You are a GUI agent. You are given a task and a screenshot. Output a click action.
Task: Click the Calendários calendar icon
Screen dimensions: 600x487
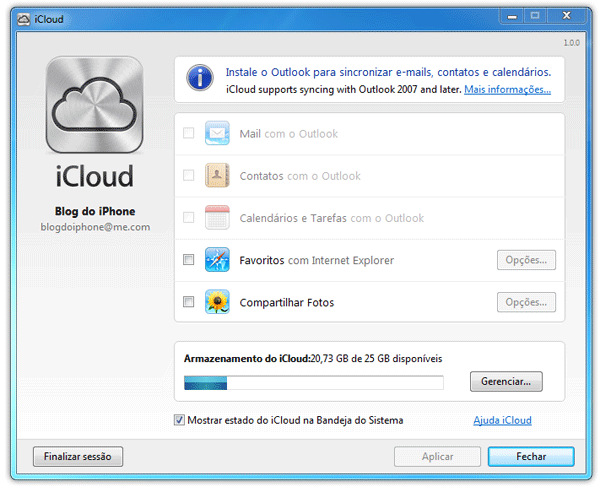[217, 217]
